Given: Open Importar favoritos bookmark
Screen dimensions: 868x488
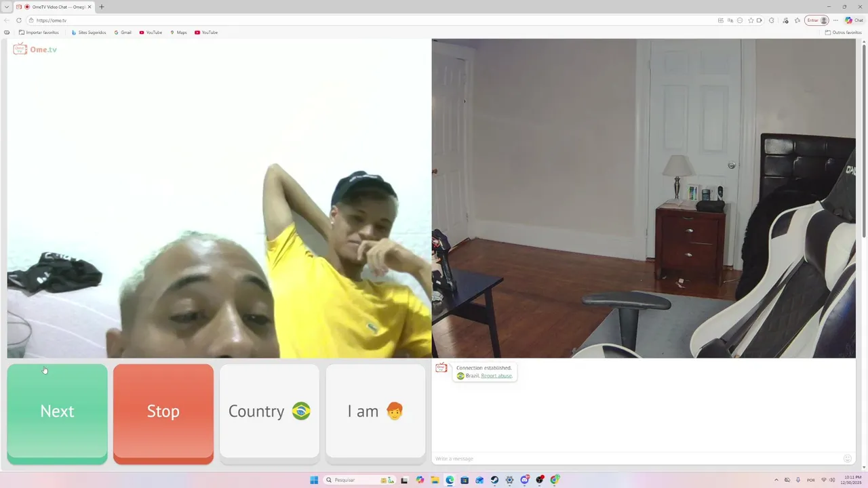Looking at the screenshot, I should [39, 33].
